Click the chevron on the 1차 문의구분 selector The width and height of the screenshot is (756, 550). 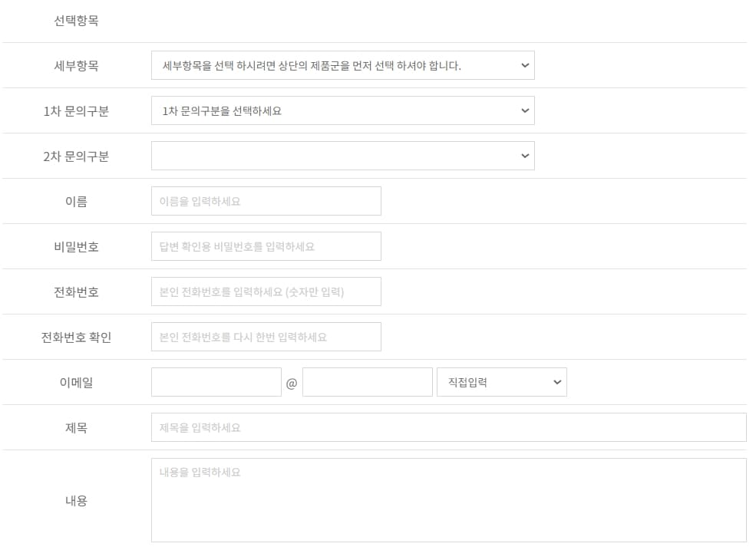click(523, 110)
